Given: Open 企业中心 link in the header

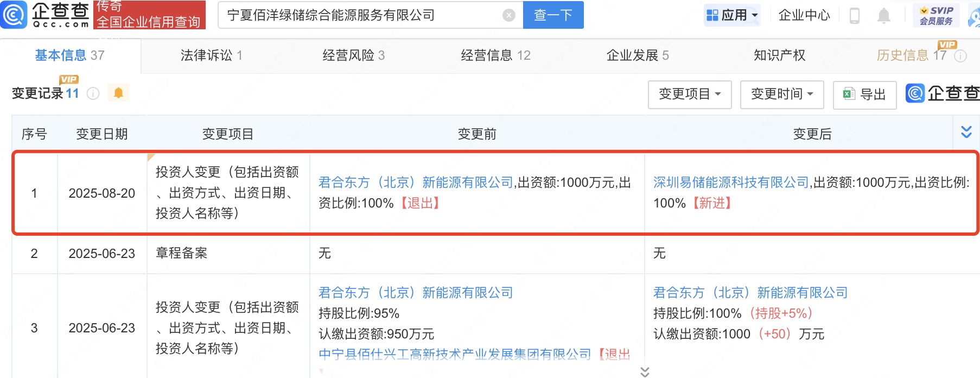Looking at the screenshot, I should point(804,15).
